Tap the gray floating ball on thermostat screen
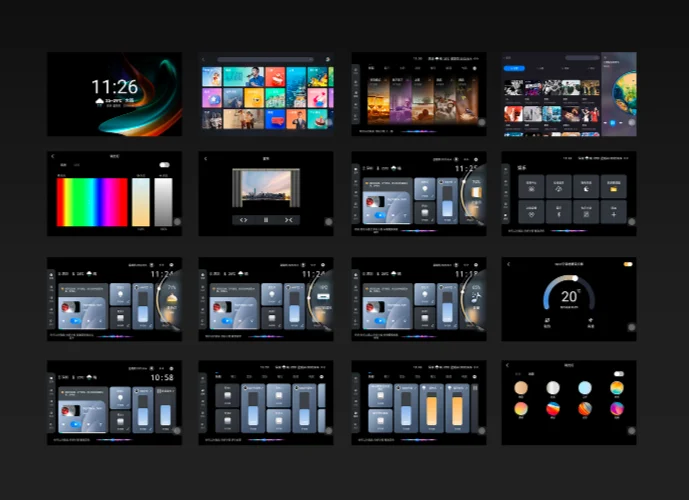Screen dimensions: 689x500 [x=631, y=327]
